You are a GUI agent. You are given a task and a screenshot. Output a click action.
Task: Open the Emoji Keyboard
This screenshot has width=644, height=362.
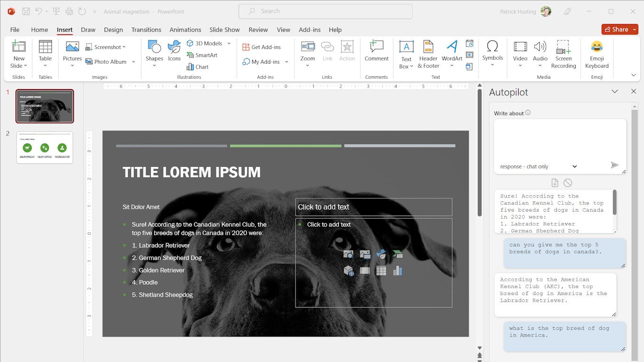(597, 55)
